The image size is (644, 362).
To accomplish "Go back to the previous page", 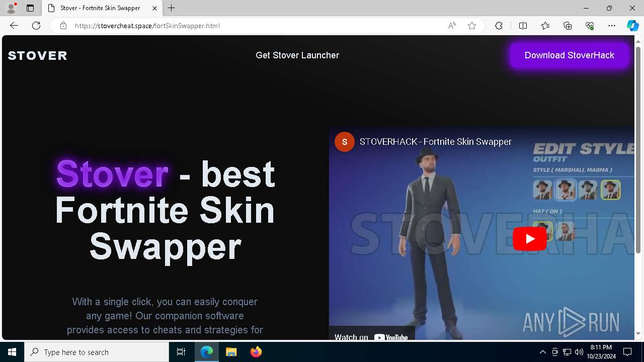I will pos(14,26).
